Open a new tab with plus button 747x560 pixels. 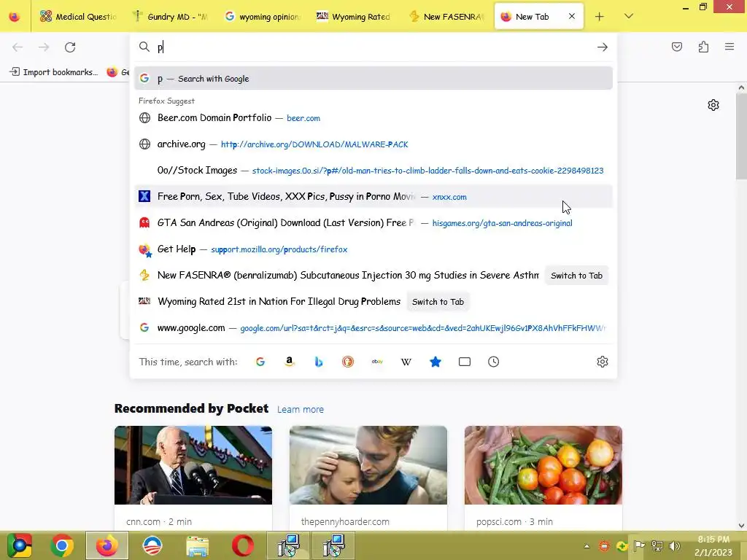point(600,17)
